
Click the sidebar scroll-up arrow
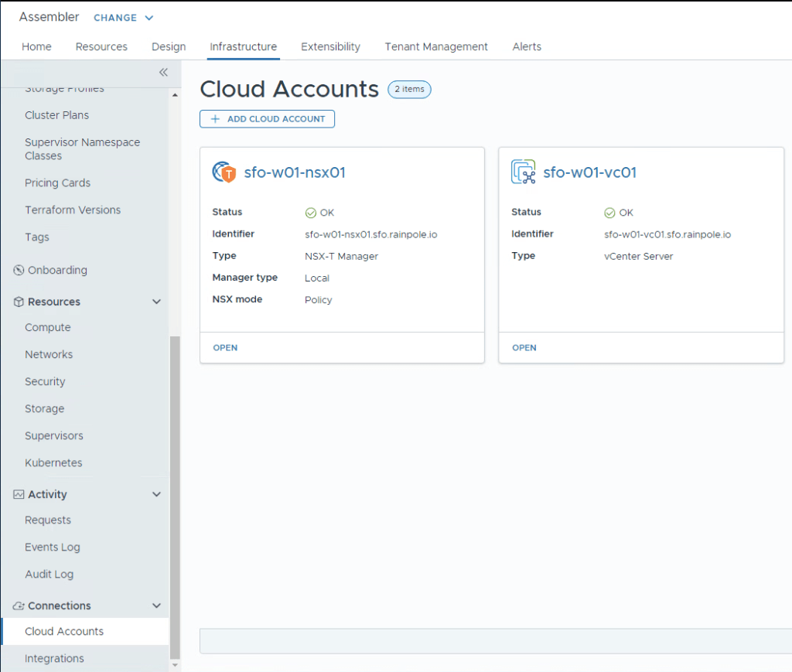[x=174, y=95]
